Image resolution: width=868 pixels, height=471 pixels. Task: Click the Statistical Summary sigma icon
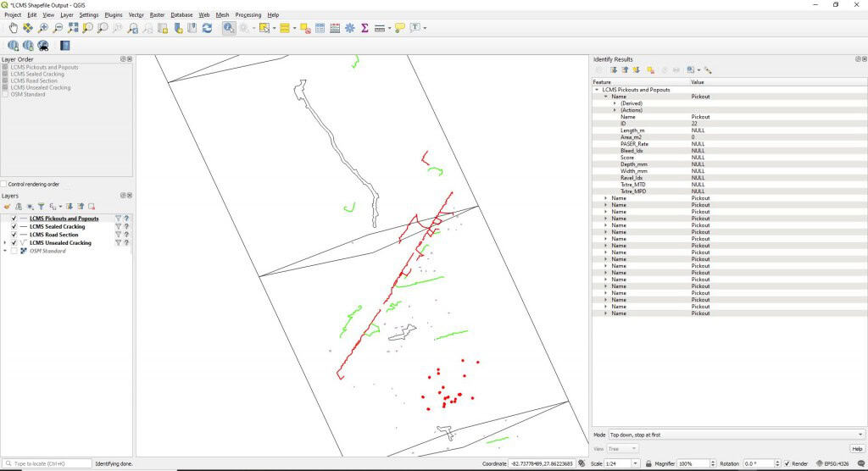pyautogui.click(x=364, y=28)
